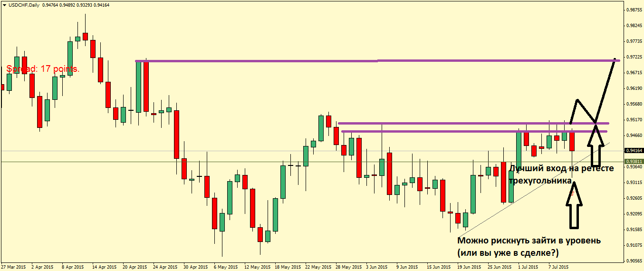Click the '3 Jun 2015' date label

(376, 267)
